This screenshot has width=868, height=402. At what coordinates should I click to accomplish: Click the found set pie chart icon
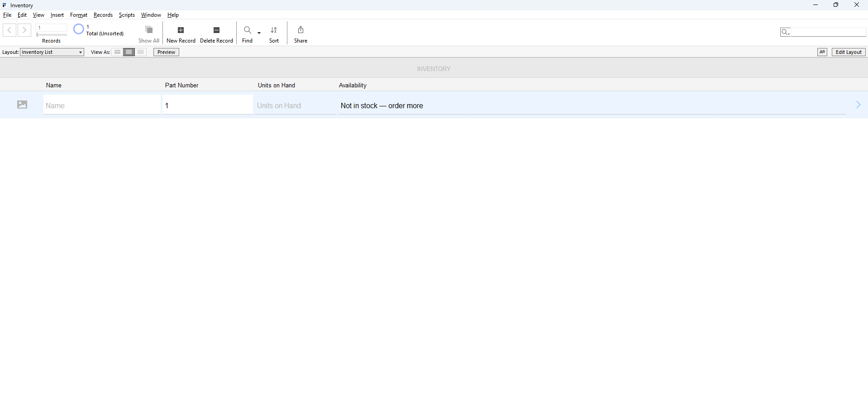coord(79,29)
